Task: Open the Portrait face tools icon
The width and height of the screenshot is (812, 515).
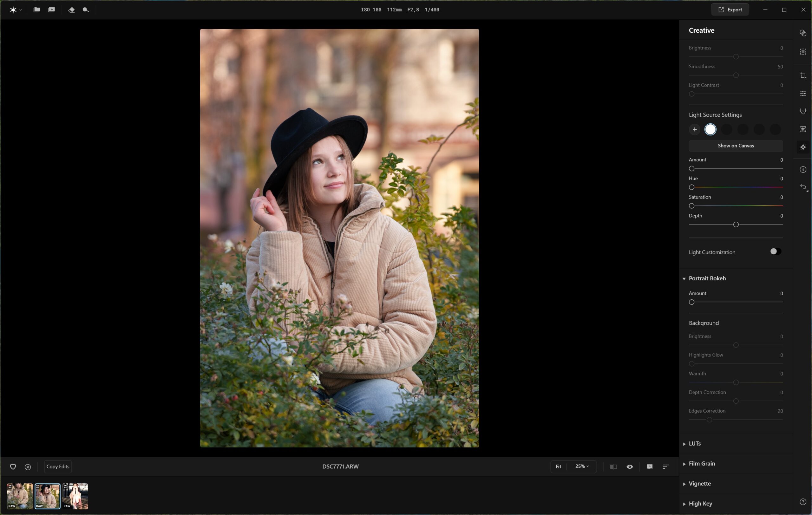Action: [x=803, y=111]
